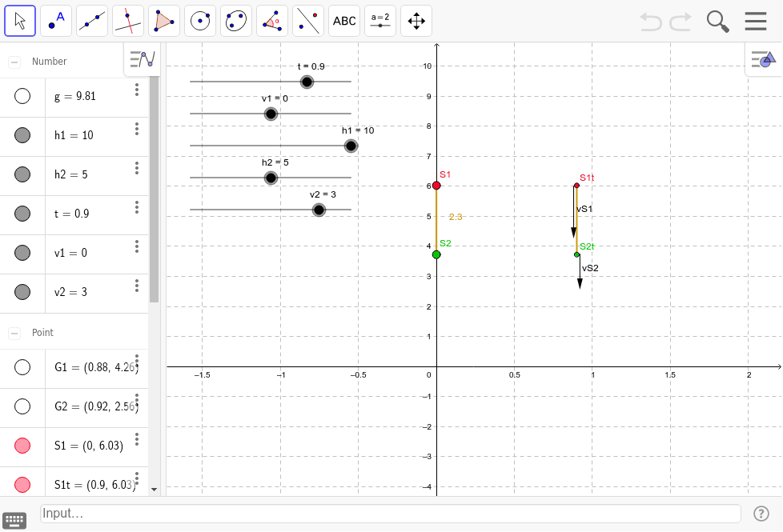
Task: Toggle visibility of point G1
Action: pos(22,367)
